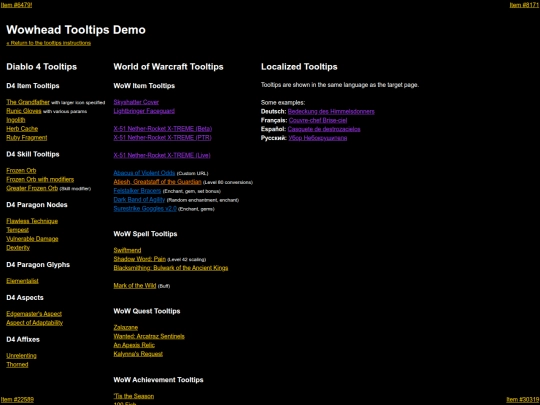The height and width of the screenshot is (405, 540).
Task: Open X-51 Nether-Rocket X-TREME (Live) link
Action: click(x=162, y=155)
